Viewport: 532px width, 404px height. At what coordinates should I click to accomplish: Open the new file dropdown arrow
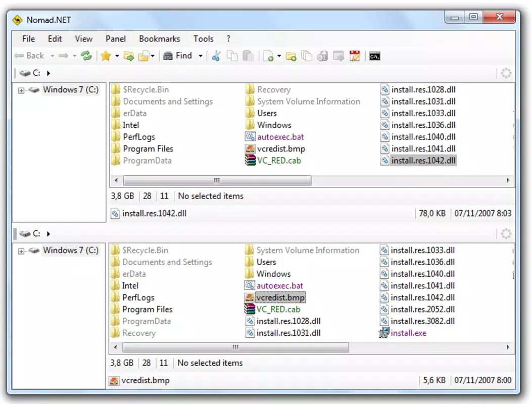(x=279, y=56)
